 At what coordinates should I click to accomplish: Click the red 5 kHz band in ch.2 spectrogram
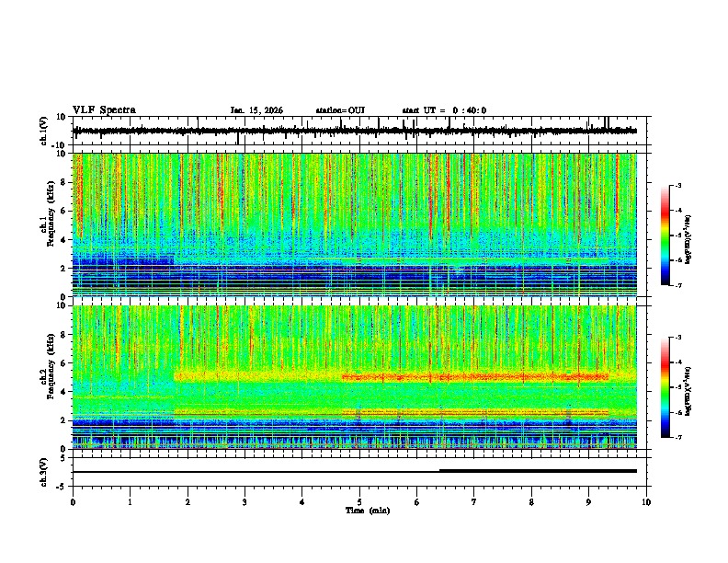coord(475,377)
